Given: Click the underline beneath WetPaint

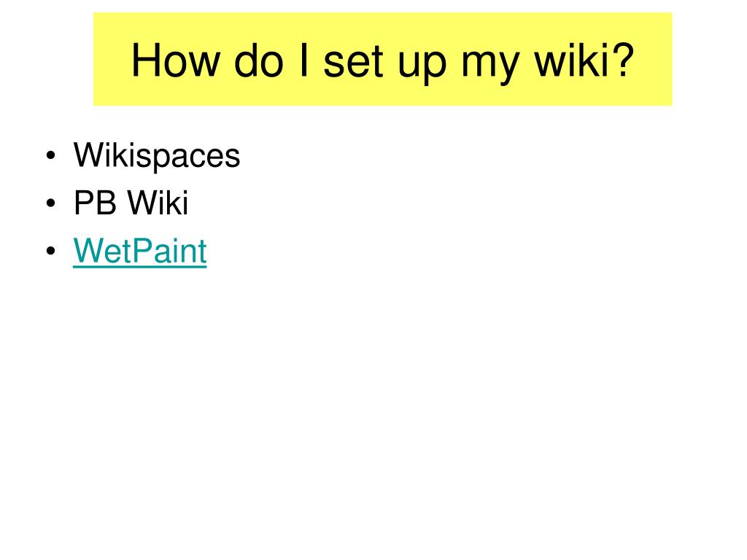Looking at the screenshot, I should coord(139,267).
